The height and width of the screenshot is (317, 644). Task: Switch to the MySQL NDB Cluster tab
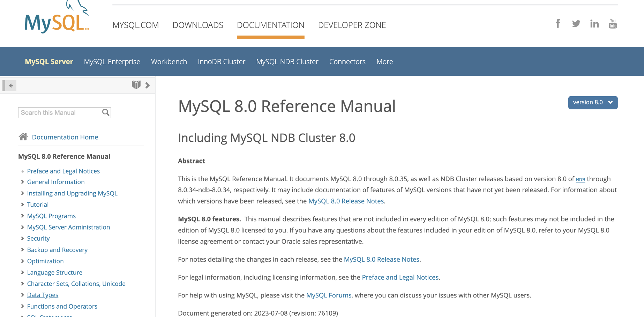pos(287,62)
